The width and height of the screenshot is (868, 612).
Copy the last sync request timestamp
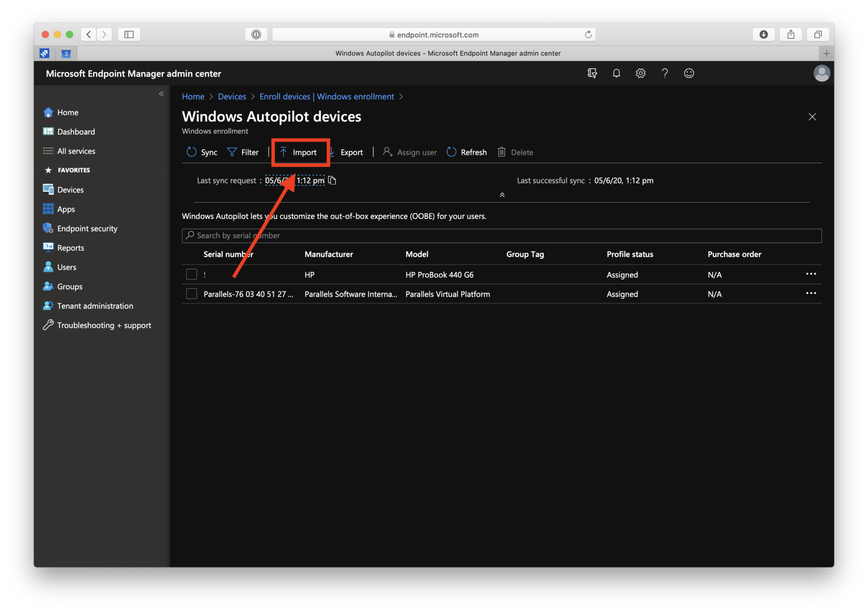point(332,180)
